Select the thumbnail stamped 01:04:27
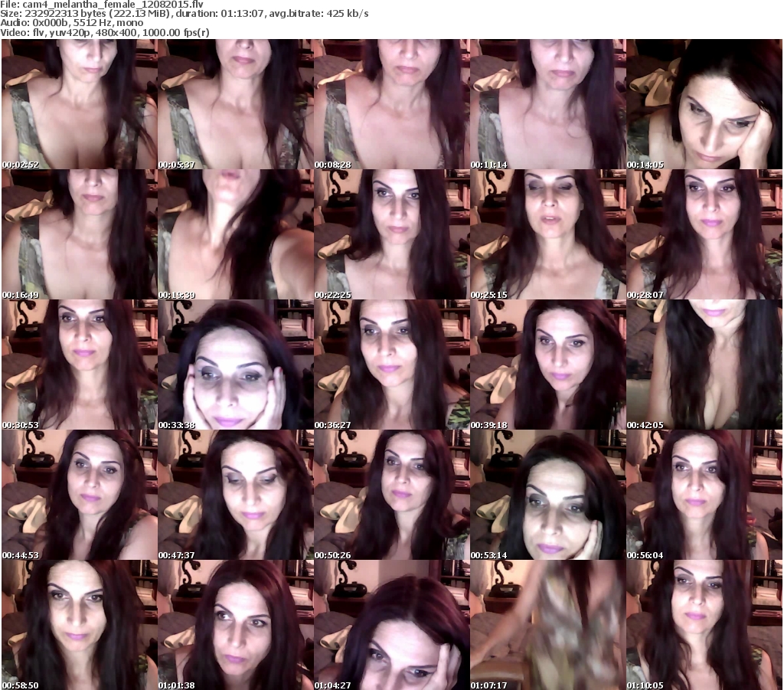Image resolution: width=784 pixels, height=690 pixels. (391, 625)
